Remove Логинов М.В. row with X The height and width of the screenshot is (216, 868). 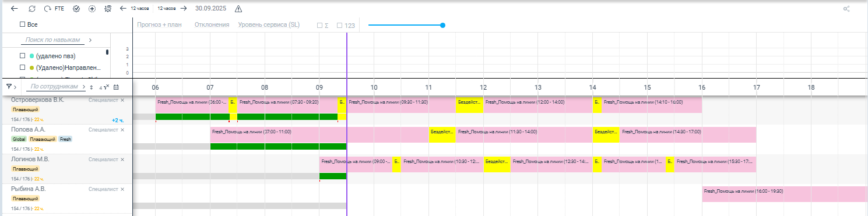[x=122, y=160]
